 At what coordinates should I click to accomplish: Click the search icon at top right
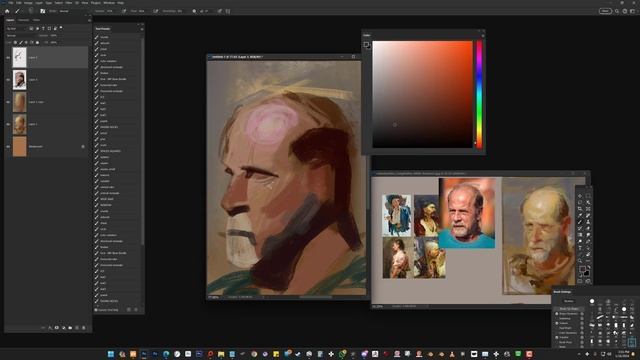[617, 11]
